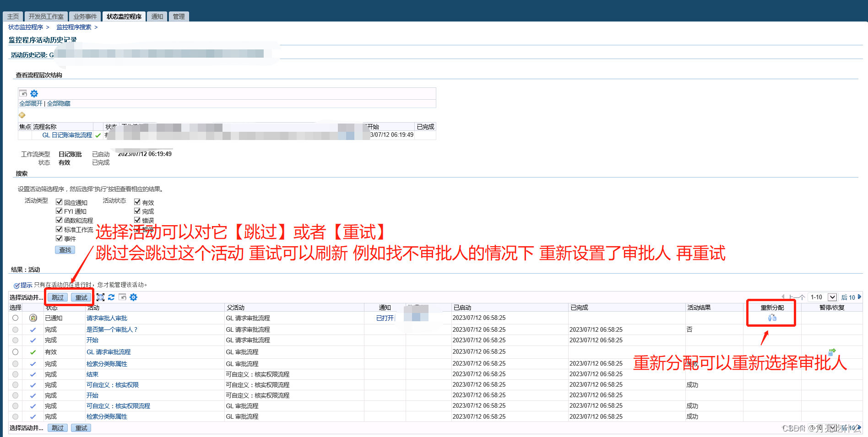Open 开发员工作室 tab
Screen dimensions: 868x437
coord(46,16)
